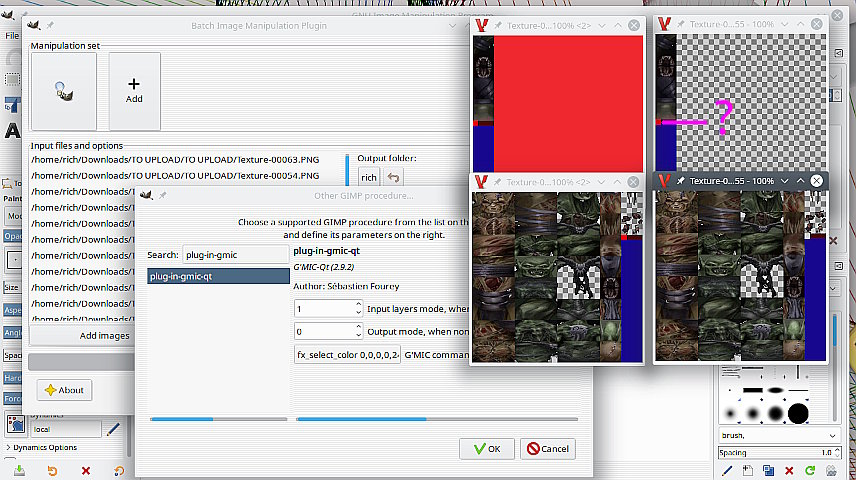The height and width of the screenshot is (480, 856).
Task: Click the brushes panel Spacing stepper arrows
Action: click(836, 452)
